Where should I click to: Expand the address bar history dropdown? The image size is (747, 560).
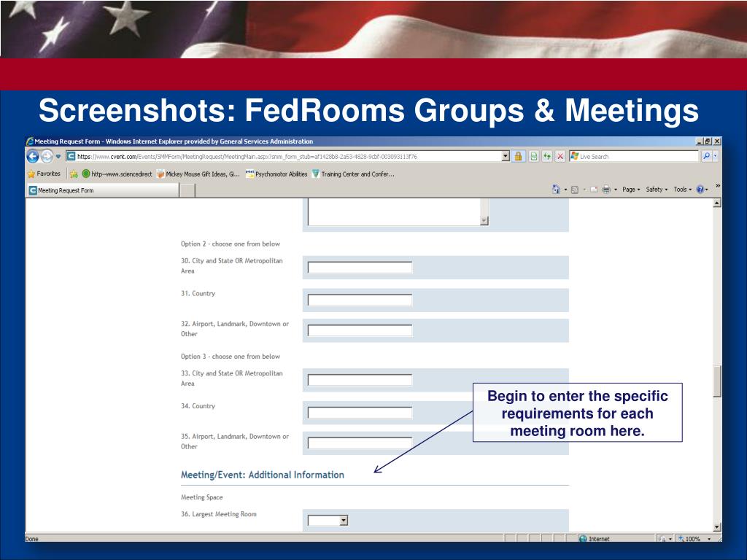point(506,156)
